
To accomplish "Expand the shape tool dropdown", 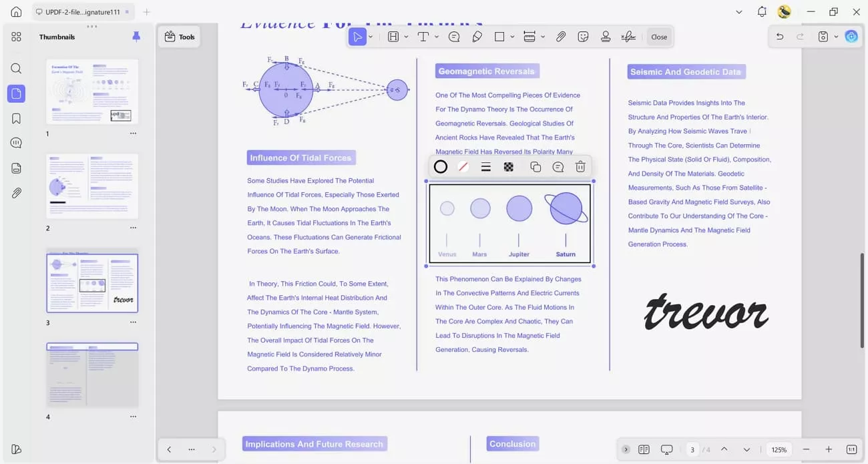I will [x=513, y=37].
